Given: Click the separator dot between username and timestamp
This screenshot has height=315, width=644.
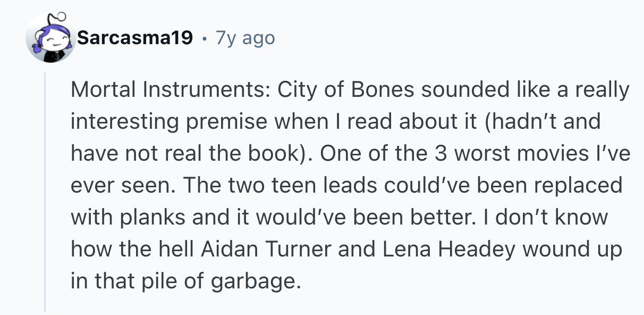Looking at the screenshot, I should (204, 38).
